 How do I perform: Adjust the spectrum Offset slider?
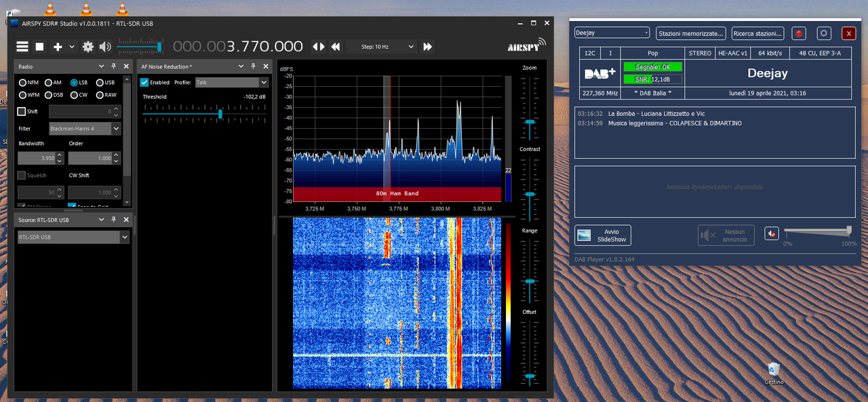point(530,351)
